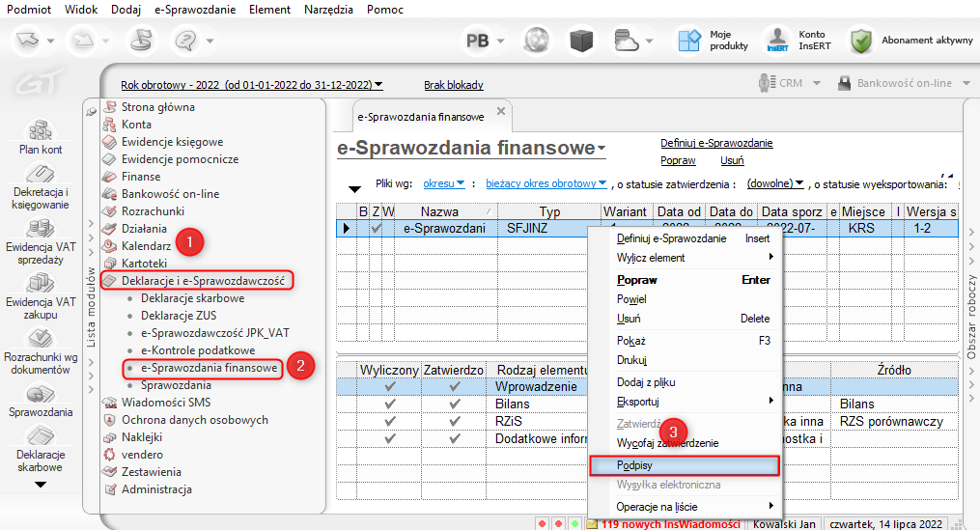Click the help question mark icon

pyautogui.click(x=185, y=41)
